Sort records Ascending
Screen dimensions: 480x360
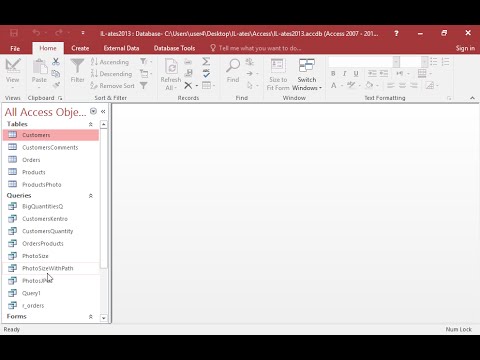click(x=110, y=62)
